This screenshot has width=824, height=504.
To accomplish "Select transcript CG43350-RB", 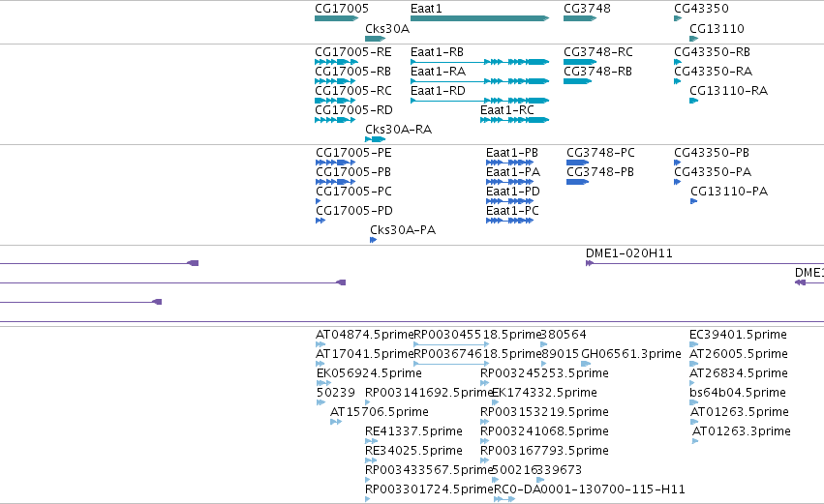I will pyautogui.click(x=712, y=52).
